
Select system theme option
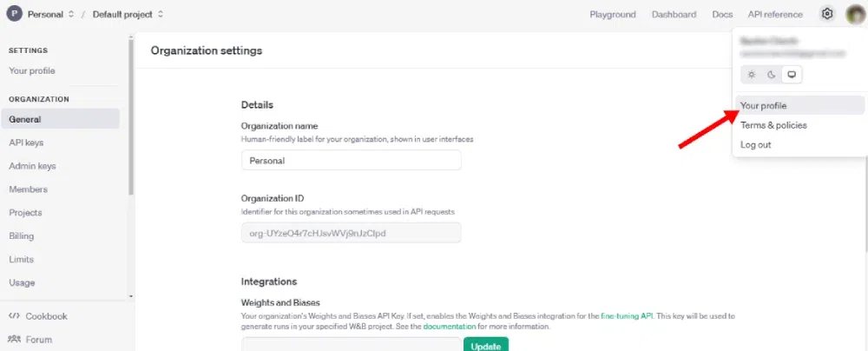(x=792, y=75)
